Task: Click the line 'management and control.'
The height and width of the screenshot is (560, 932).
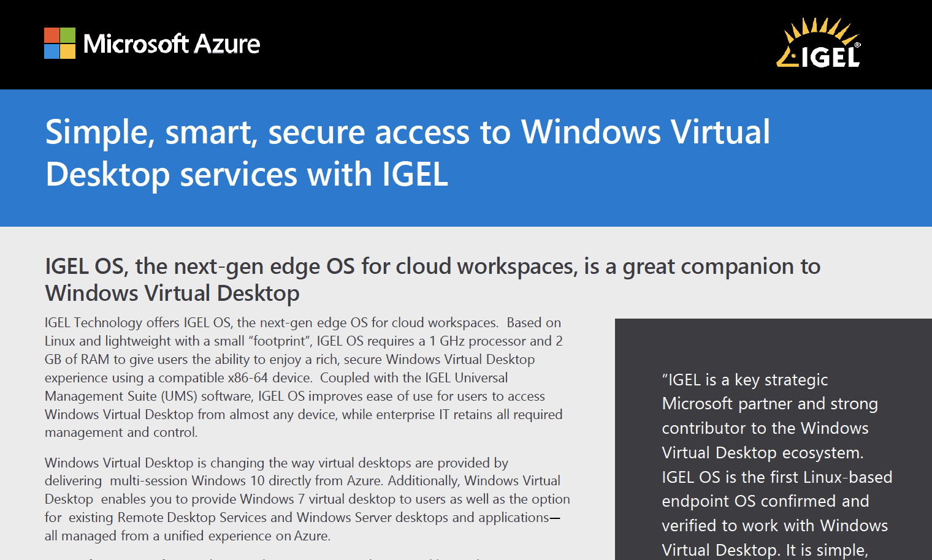Action: coord(121,433)
